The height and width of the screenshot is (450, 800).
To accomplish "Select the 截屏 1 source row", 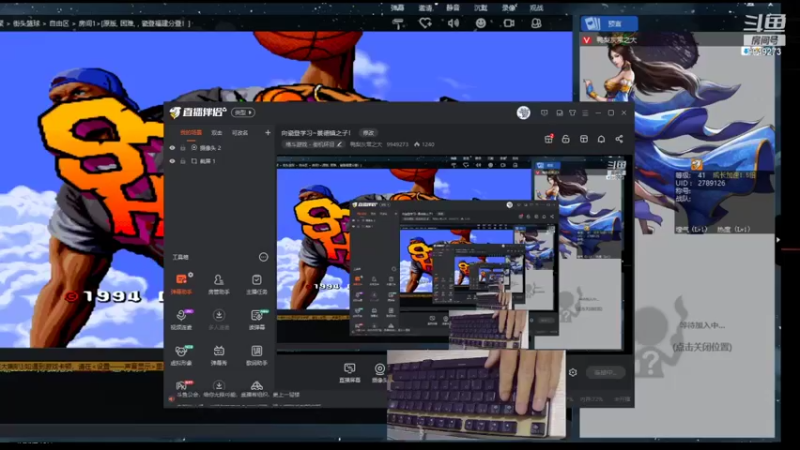I will (x=219, y=161).
